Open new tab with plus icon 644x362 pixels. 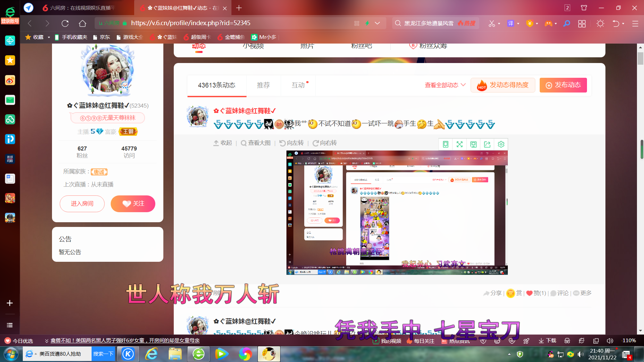coord(239,8)
